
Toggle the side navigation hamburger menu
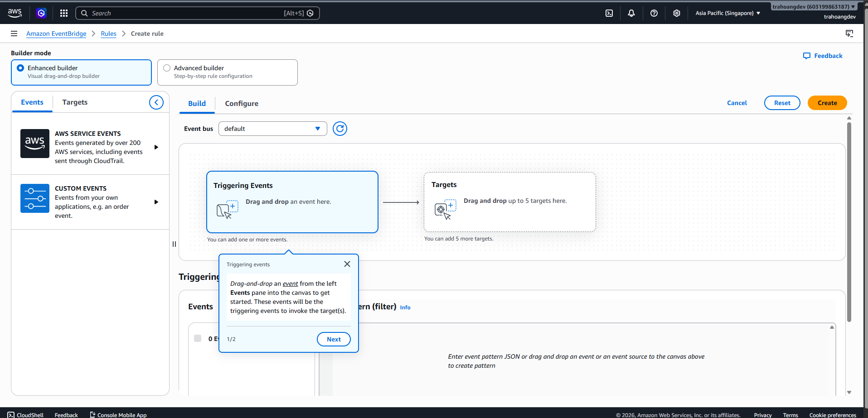point(14,34)
